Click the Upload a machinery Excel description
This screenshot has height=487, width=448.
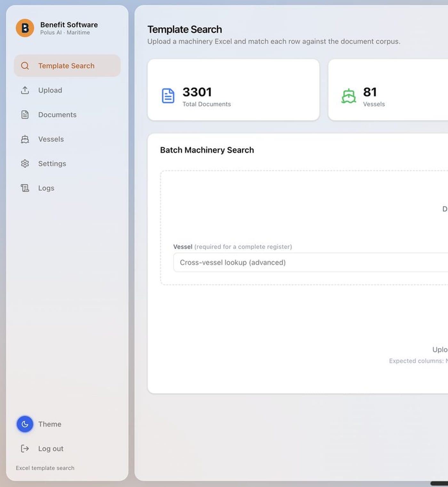pos(274,42)
